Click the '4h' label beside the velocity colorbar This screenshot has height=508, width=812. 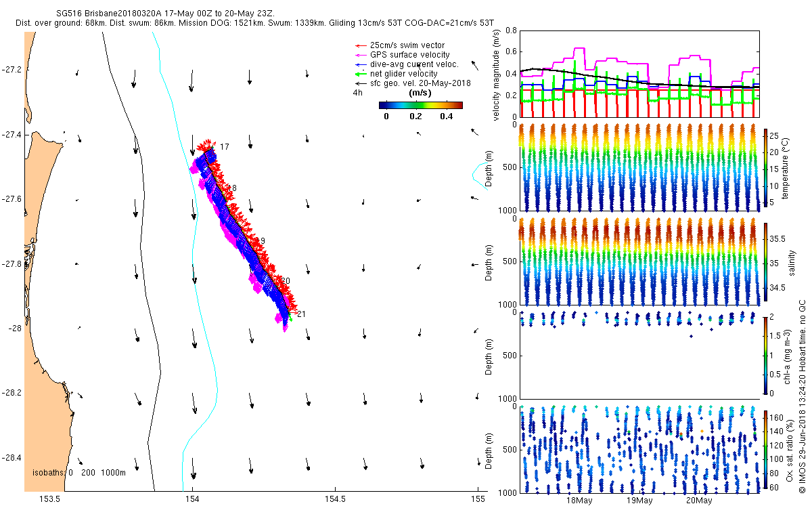pos(357,93)
